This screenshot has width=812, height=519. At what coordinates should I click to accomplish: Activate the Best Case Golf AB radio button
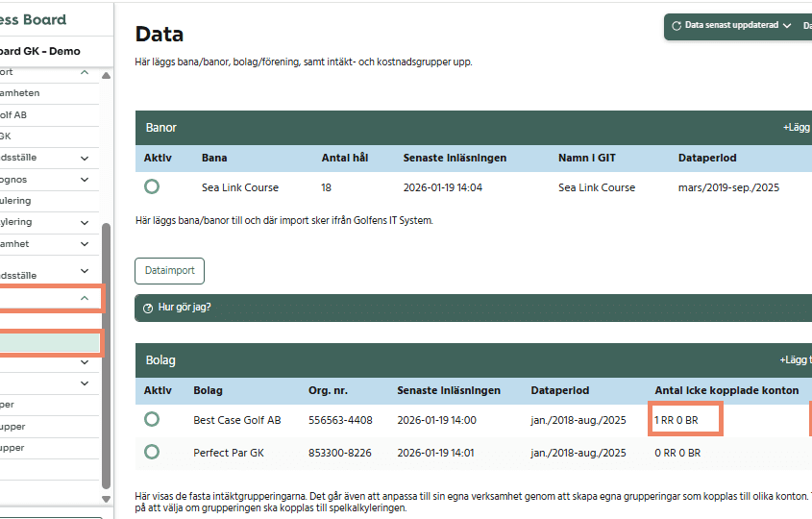coord(152,420)
